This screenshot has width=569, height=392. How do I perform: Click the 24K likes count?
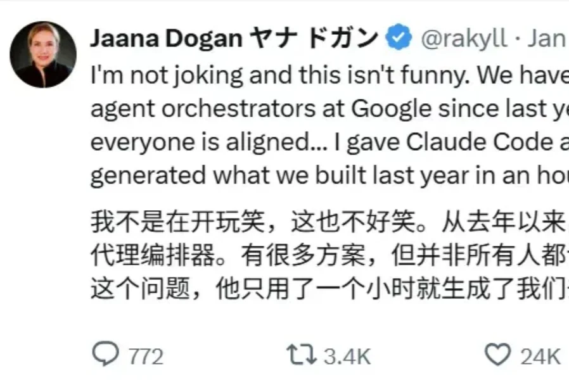pyautogui.click(x=540, y=357)
